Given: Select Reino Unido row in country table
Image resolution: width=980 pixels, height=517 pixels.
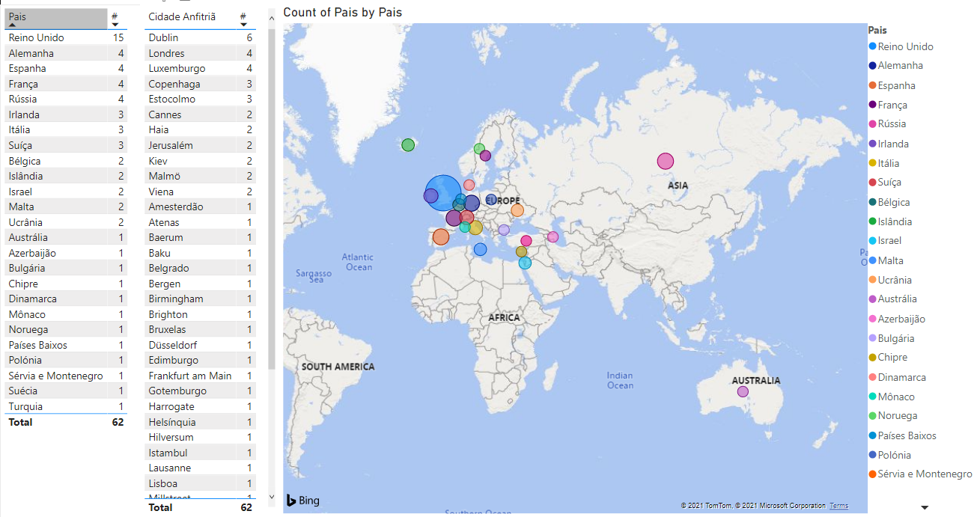Looking at the screenshot, I should coord(66,37).
